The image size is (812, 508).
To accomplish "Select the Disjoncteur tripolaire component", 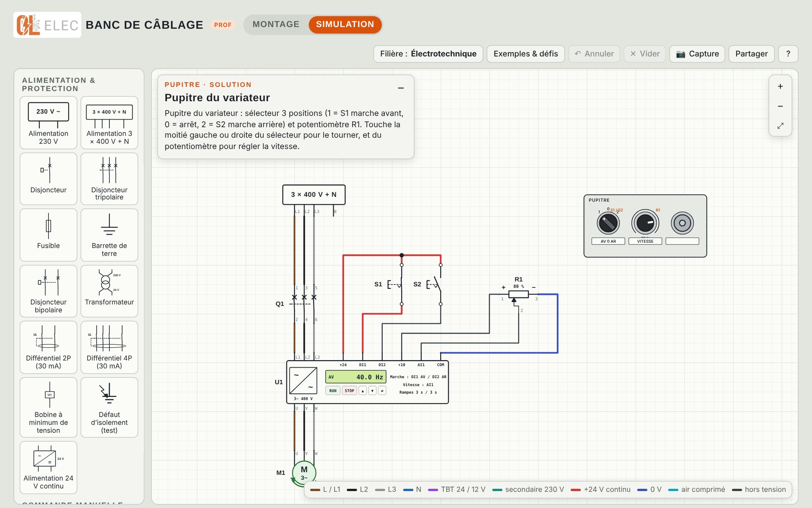I will [x=109, y=179].
